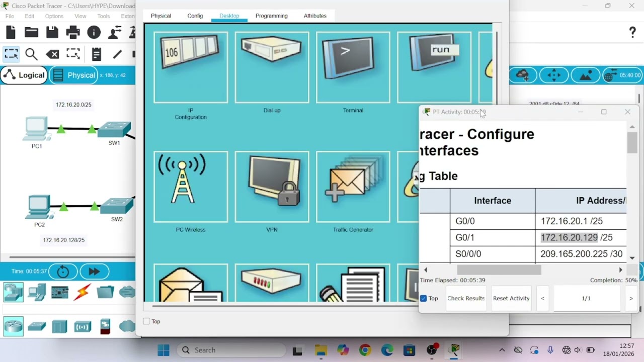Go to next activity page
The height and width of the screenshot is (362, 644).
click(631, 298)
